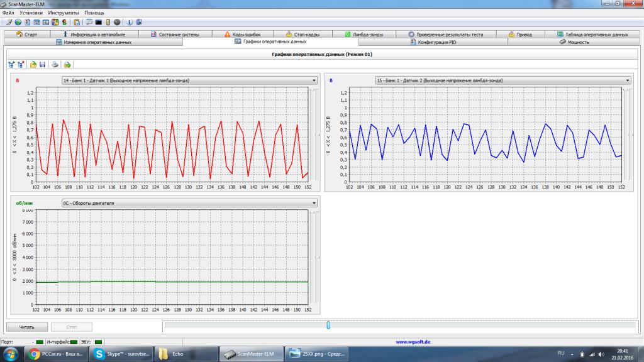This screenshot has height=362, width=644.
Task: Click the exit door icon in the main toolbar
Action: [139, 22]
